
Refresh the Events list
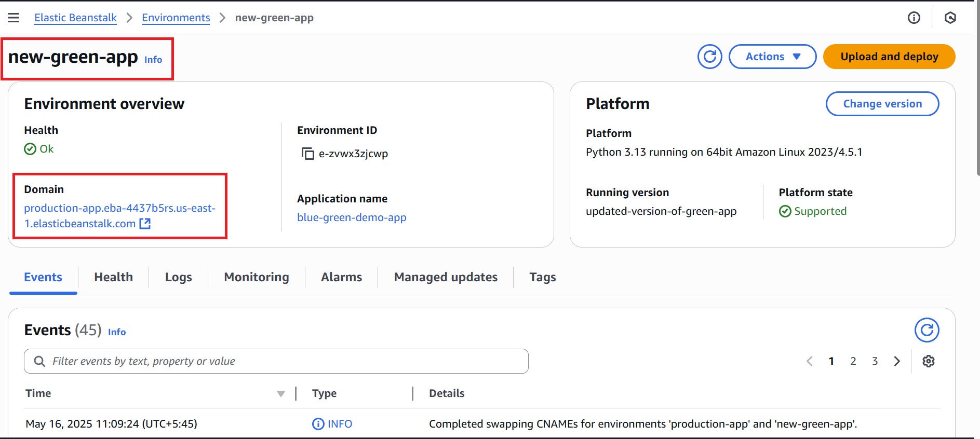click(x=927, y=330)
